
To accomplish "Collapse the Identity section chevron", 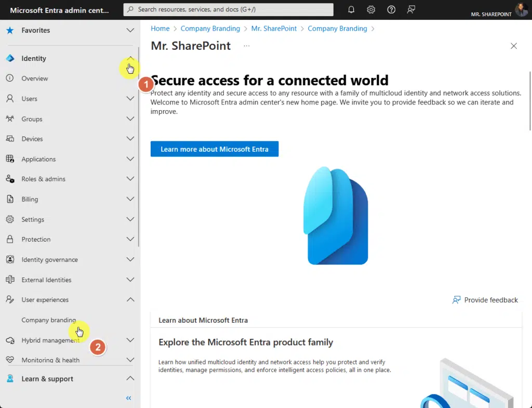I will coord(130,58).
